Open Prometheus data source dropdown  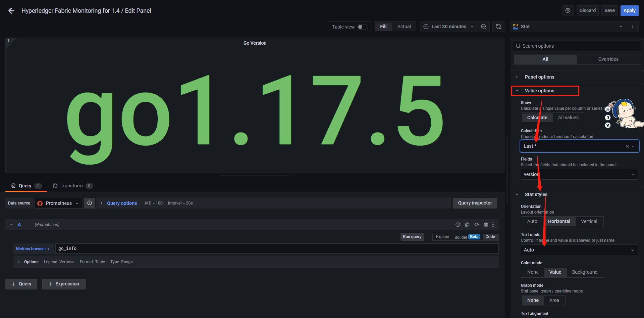click(x=59, y=203)
